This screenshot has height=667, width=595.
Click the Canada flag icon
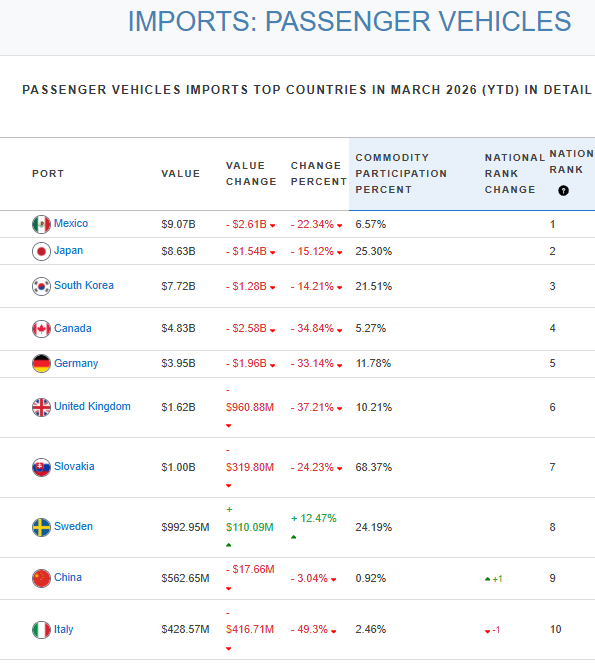(41, 329)
